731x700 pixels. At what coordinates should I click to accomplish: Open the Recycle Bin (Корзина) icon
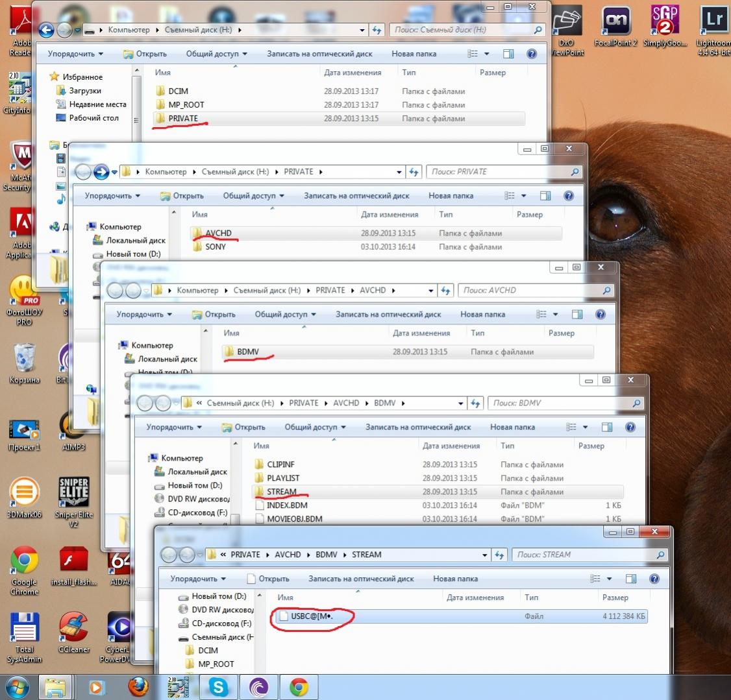(24, 359)
